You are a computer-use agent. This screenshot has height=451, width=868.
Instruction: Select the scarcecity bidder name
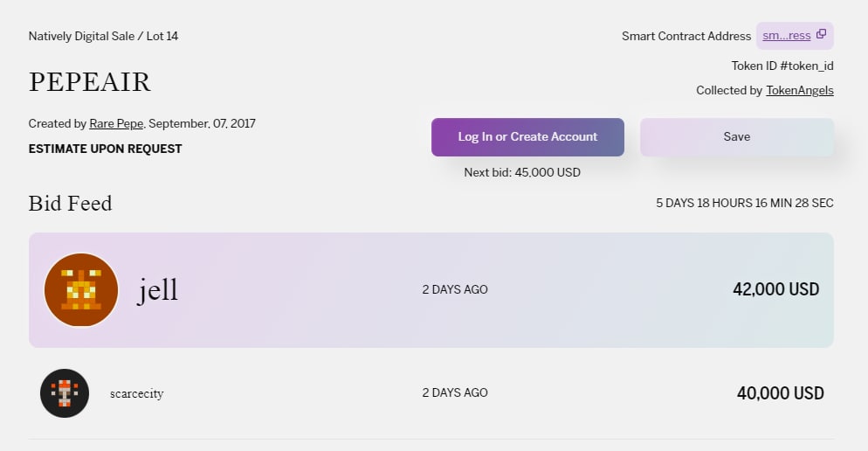click(x=137, y=393)
